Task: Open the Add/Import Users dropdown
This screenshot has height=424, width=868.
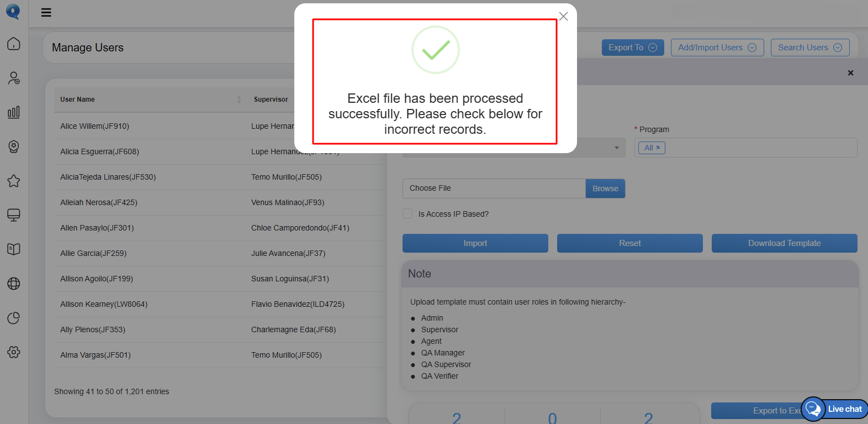Action: [717, 48]
